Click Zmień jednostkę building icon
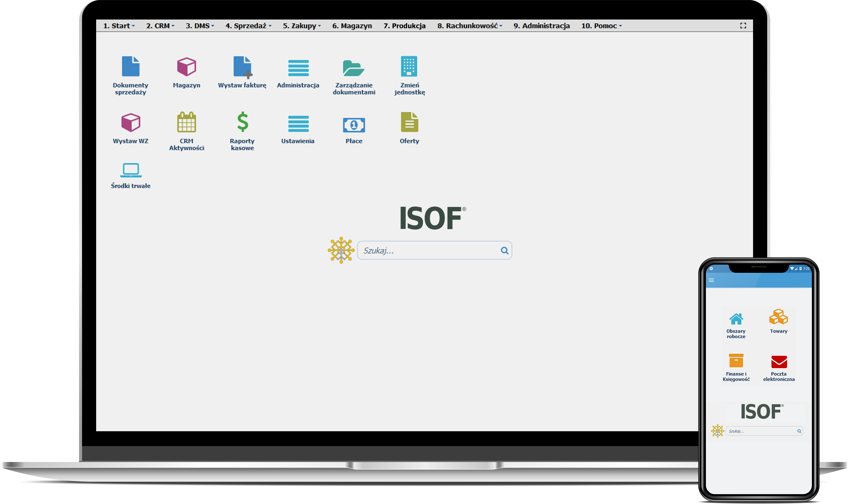The width and height of the screenshot is (849, 504). pyautogui.click(x=409, y=66)
